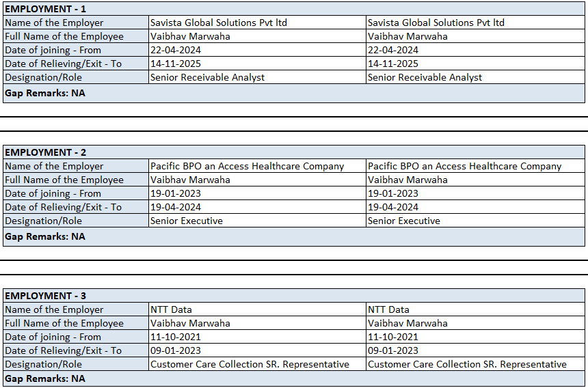
Task: Click 'Full Name of the Employee' label in EMPLOYMENT - 2
Action: pos(76,180)
